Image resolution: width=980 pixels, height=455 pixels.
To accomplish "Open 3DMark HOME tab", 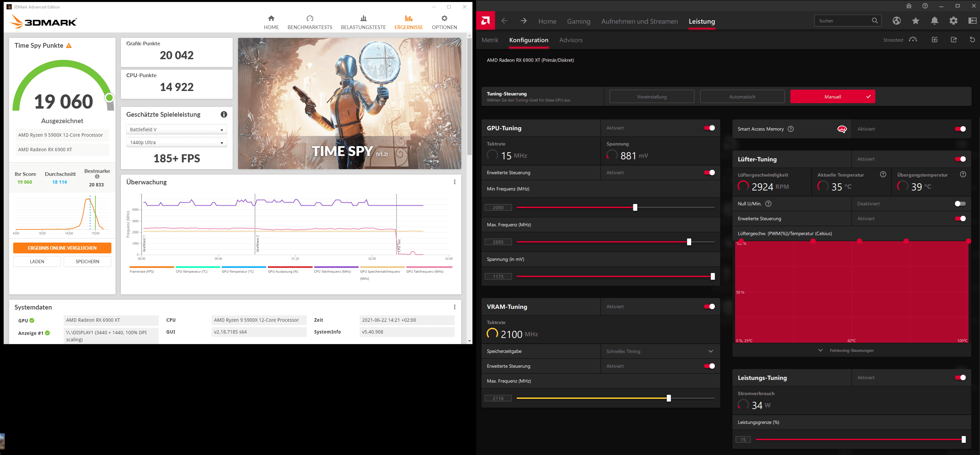I will [271, 22].
